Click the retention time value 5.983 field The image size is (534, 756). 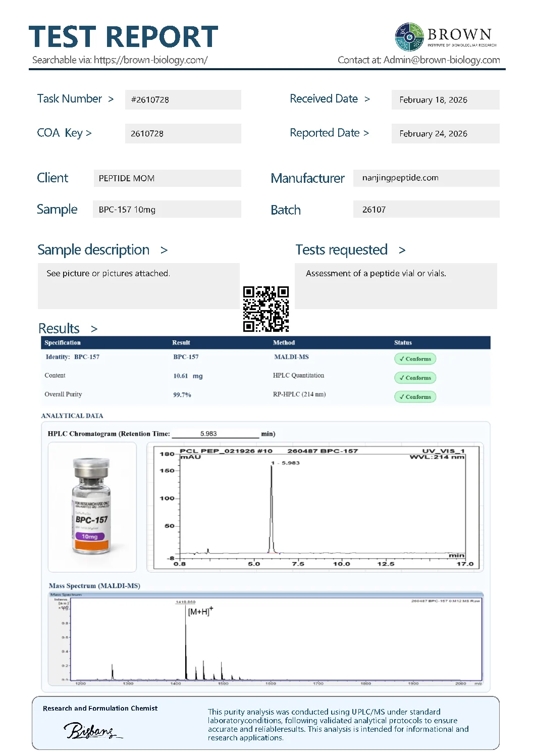tap(215, 434)
